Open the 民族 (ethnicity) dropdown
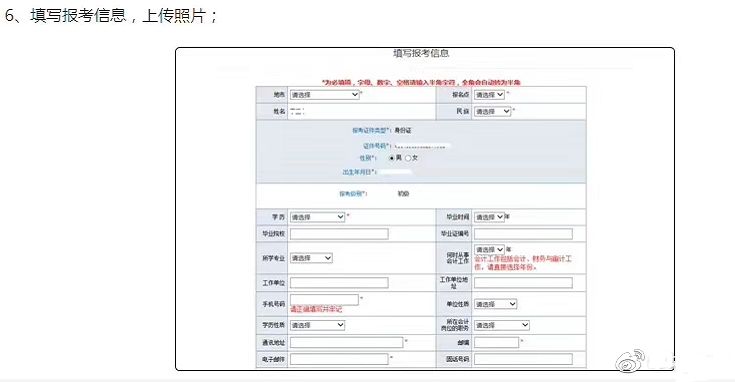735x382 pixels. 492,112
